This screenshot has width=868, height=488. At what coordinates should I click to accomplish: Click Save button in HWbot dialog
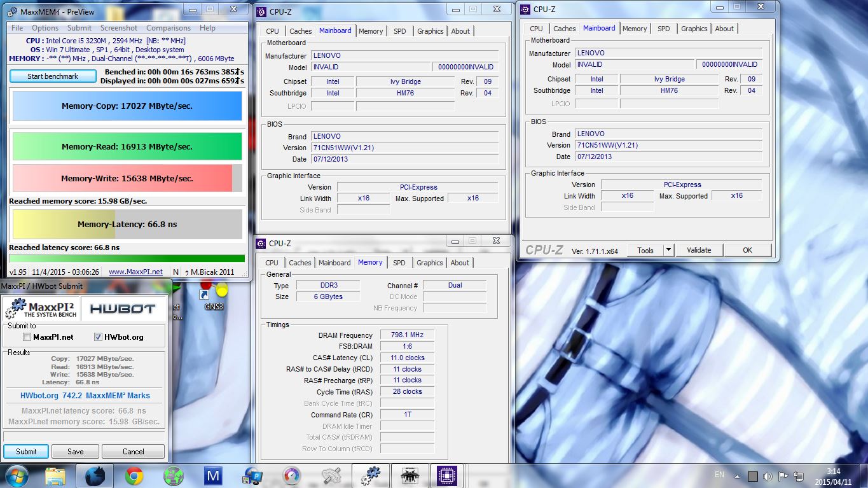[76, 451]
